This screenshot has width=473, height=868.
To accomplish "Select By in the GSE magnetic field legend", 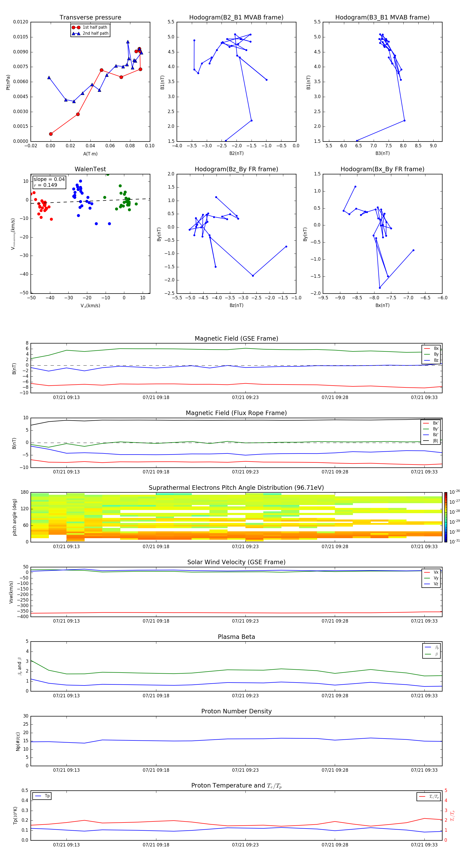I will (x=431, y=355).
